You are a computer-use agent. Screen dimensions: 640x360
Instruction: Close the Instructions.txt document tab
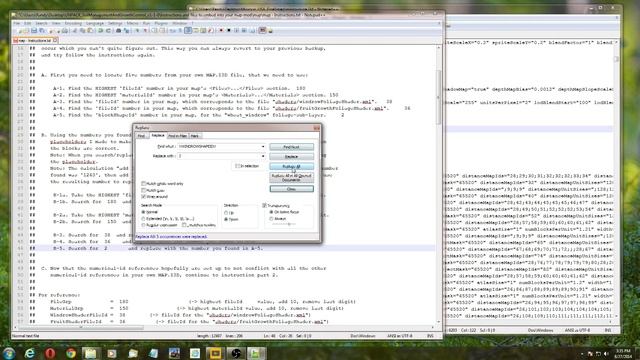click(x=55, y=40)
